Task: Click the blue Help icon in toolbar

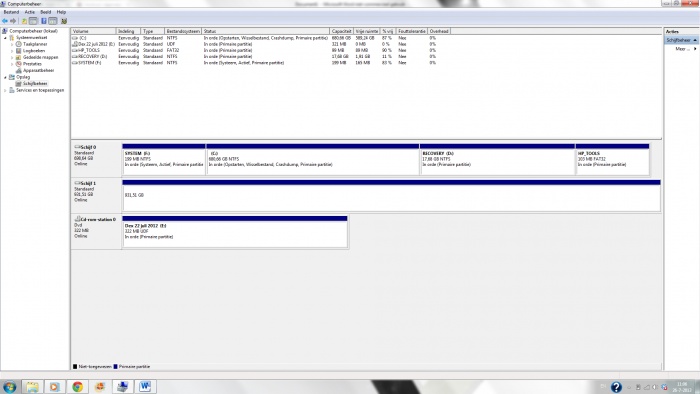Action: (44, 21)
